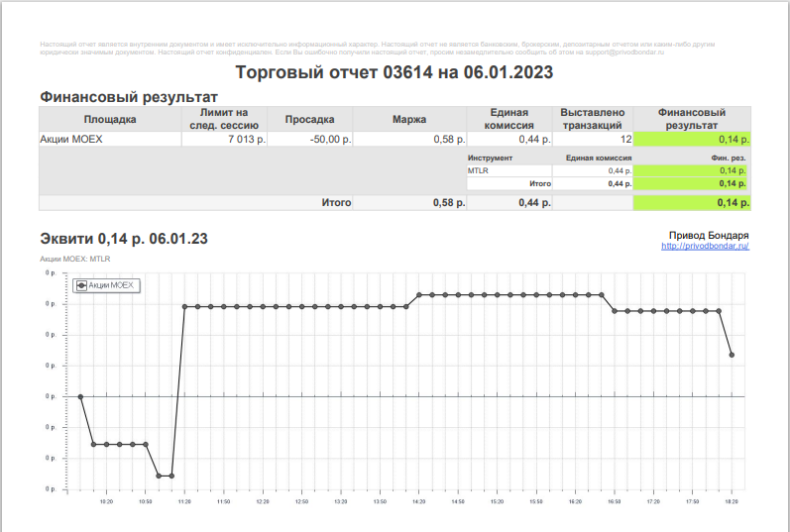The height and width of the screenshot is (532, 790).
Task: Click the 'Просадка' column header
Action: [x=309, y=120]
